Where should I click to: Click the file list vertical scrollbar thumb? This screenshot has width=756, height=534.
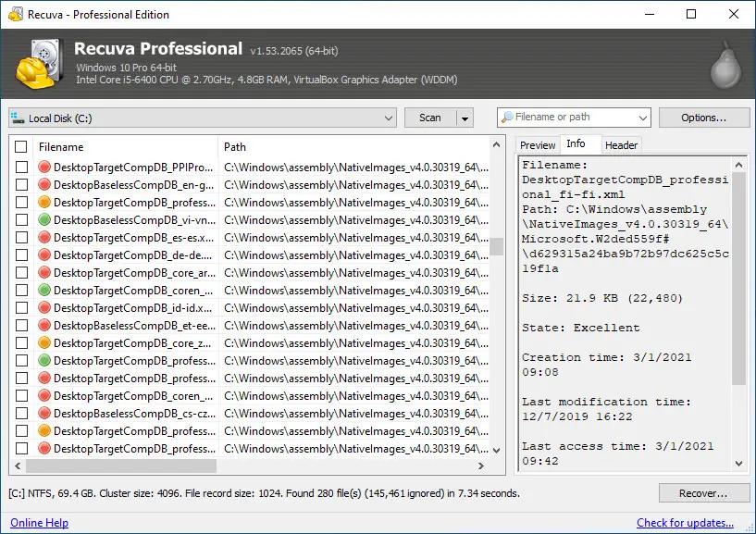coord(497,246)
